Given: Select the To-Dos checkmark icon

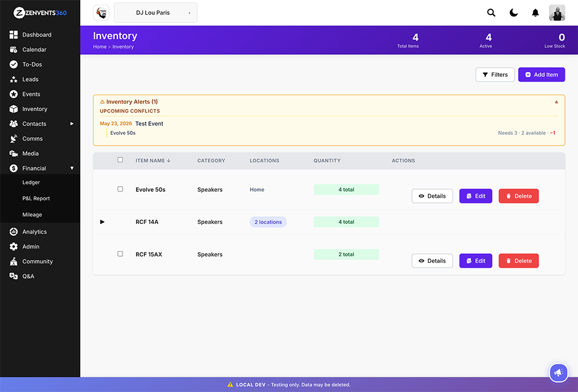Looking at the screenshot, I should click(x=14, y=64).
